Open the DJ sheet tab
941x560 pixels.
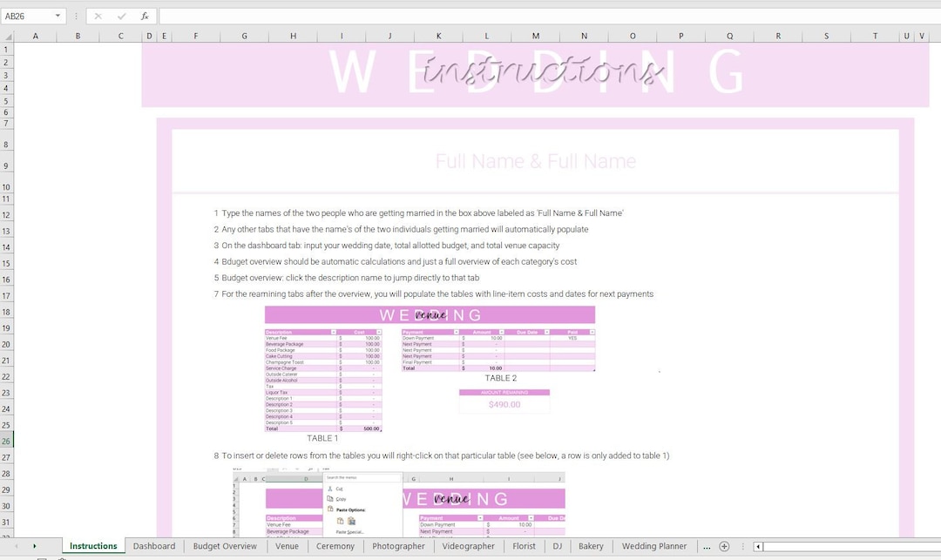(557, 546)
